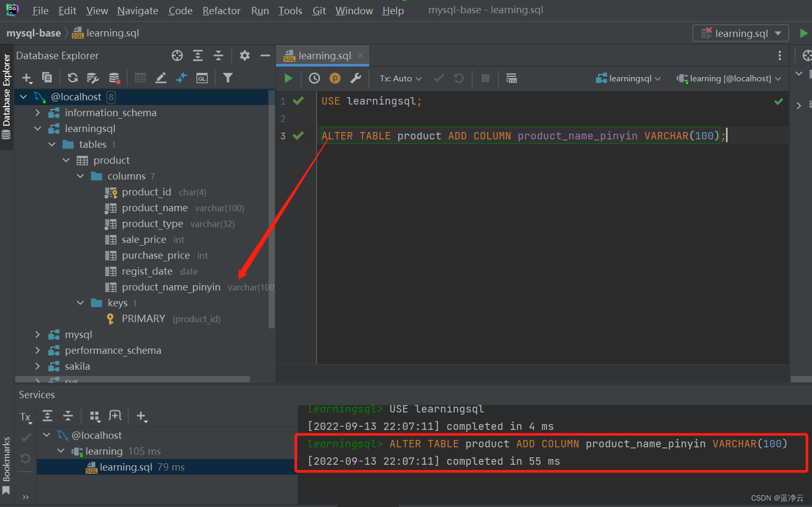Click the Jump to query console icon

181,78
